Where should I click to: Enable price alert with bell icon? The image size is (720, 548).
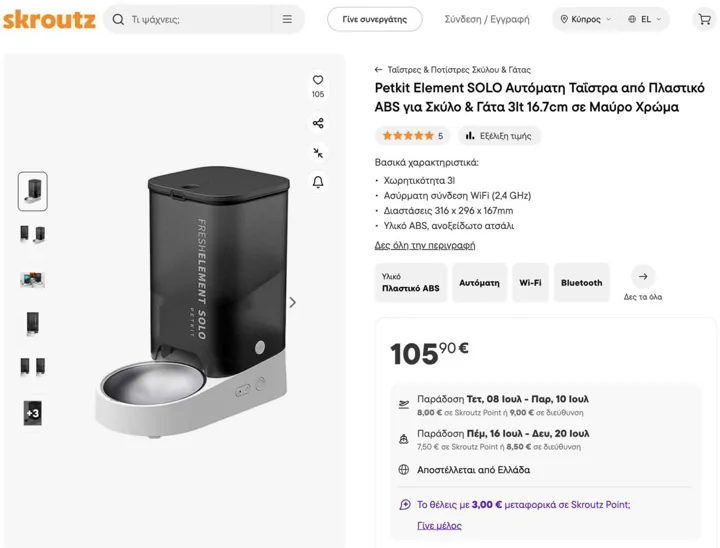click(x=318, y=182)
